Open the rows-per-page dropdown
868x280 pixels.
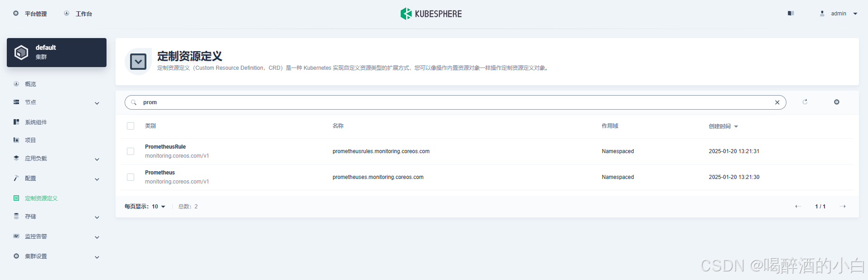point(158,207)
